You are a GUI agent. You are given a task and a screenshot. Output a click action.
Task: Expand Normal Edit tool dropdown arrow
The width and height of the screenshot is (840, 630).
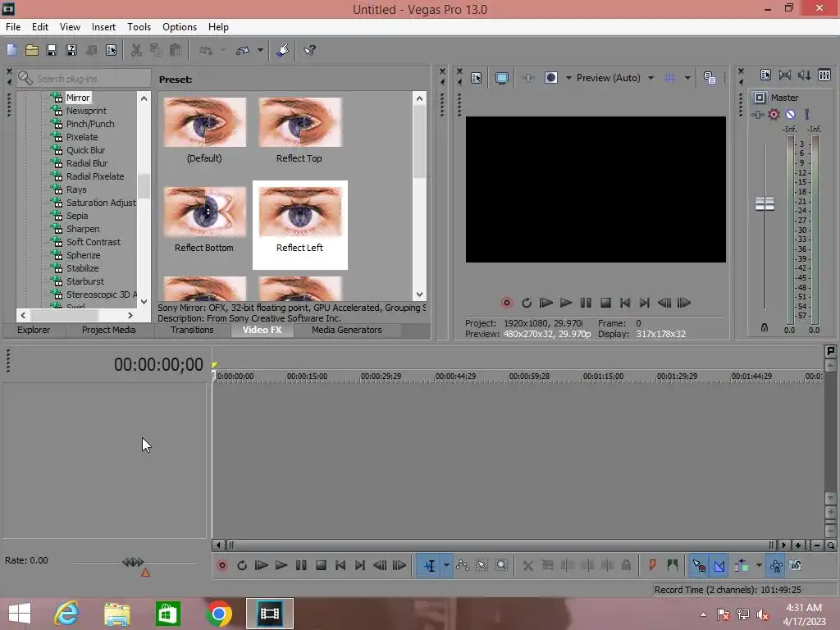[x=445, y=565]
